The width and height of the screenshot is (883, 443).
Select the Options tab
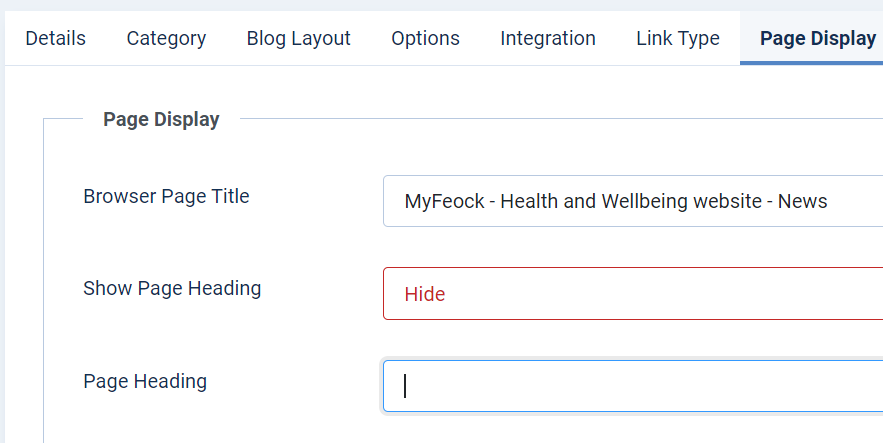pyautogui.click(x=425, y=39)
